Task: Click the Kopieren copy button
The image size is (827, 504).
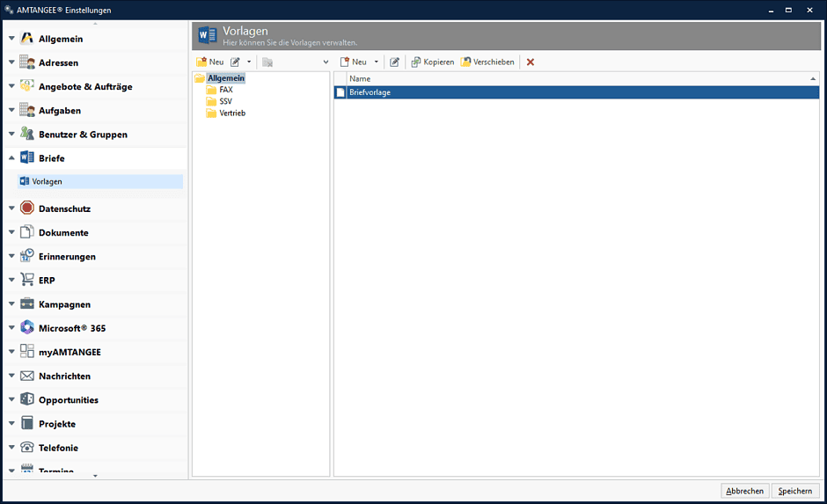Action: [x=432, y=62]
